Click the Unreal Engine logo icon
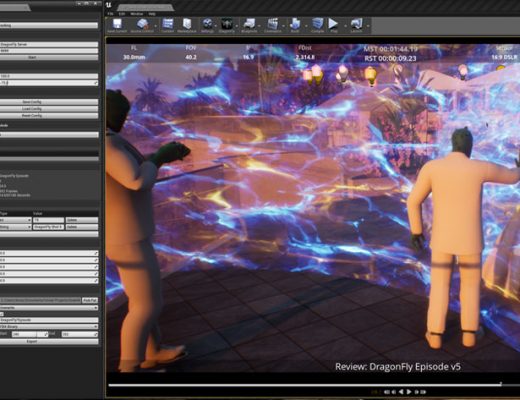The height and width of the screenshot is (400, 520). [x=109, y=5]
